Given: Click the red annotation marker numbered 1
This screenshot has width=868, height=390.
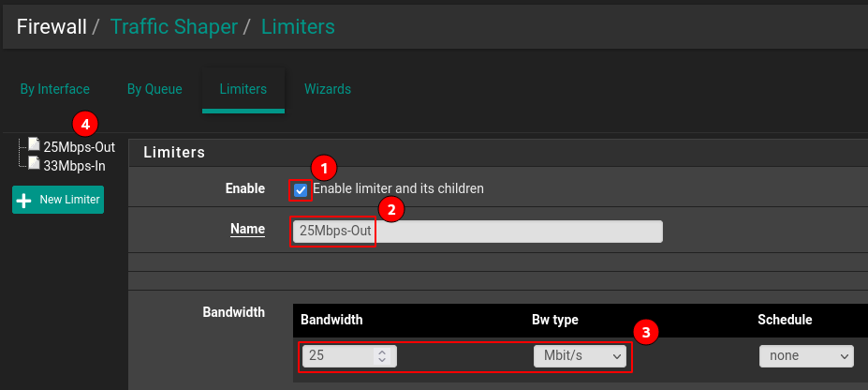Looking at the screenshot, I should click(x=323, y=169).
